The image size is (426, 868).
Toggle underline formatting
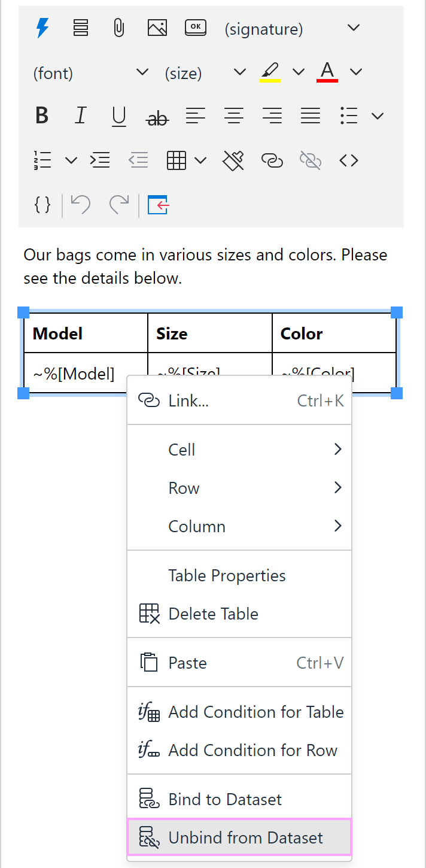click(119, 116)
